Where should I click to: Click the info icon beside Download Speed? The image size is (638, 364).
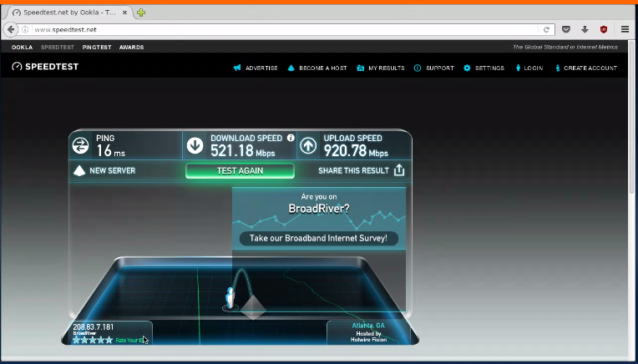click(x=291, y=138)
